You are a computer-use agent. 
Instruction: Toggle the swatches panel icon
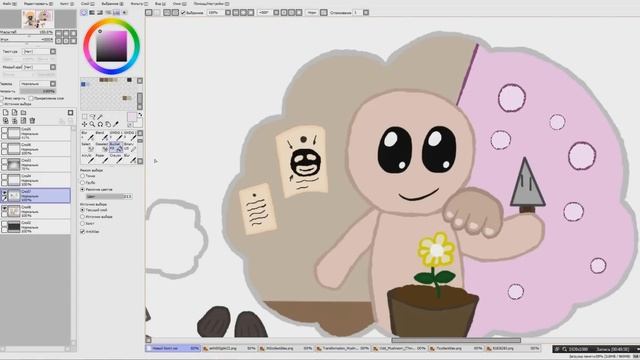[116, 13]
